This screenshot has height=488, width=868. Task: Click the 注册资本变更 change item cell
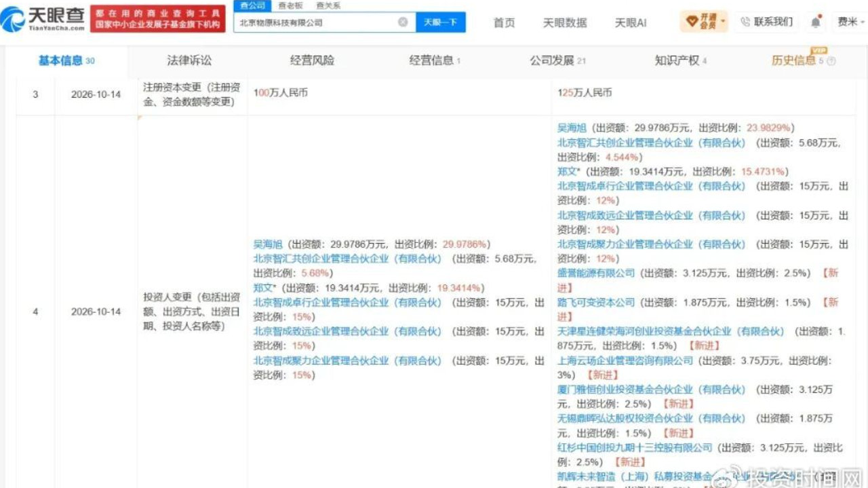point(191,95)
